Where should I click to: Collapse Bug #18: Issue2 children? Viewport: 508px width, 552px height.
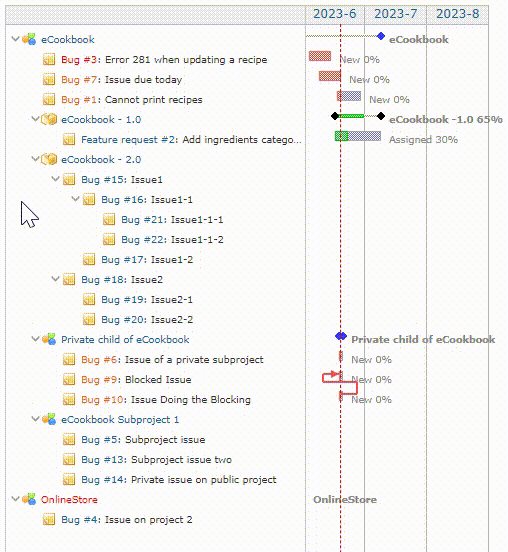[55, 278]
